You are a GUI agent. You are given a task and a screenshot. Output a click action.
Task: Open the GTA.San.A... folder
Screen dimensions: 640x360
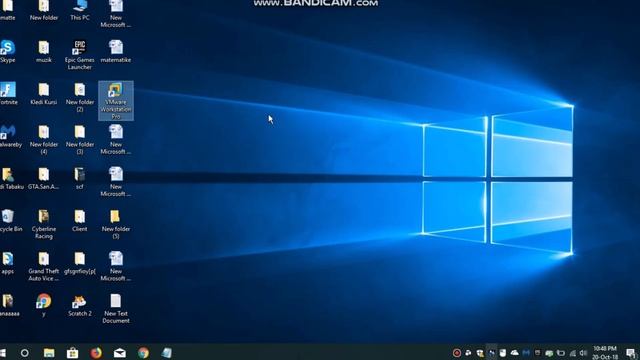pos(44,178)
